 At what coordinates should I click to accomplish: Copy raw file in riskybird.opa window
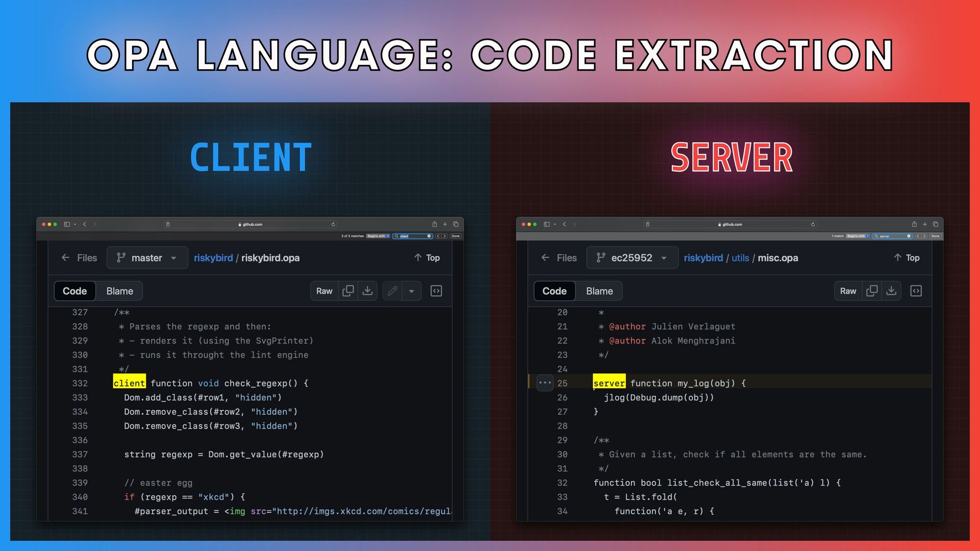(x=348, y=291)
